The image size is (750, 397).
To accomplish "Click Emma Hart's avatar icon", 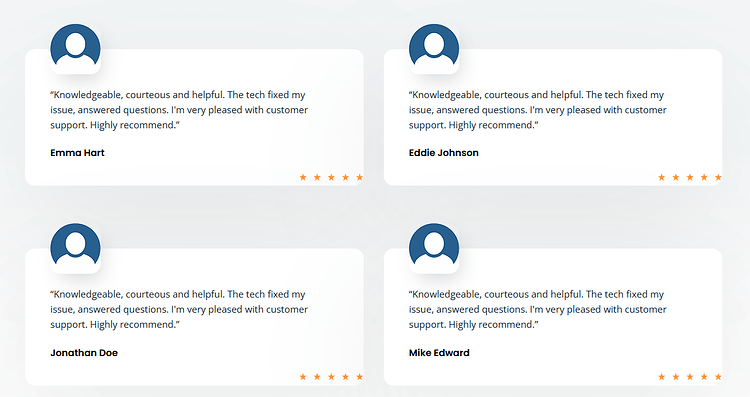I will coord(75,49).
